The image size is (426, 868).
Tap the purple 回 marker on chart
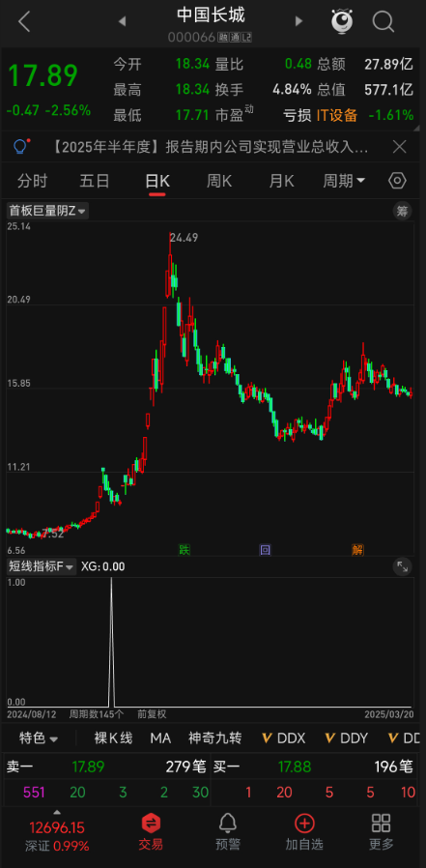point(266,550)
